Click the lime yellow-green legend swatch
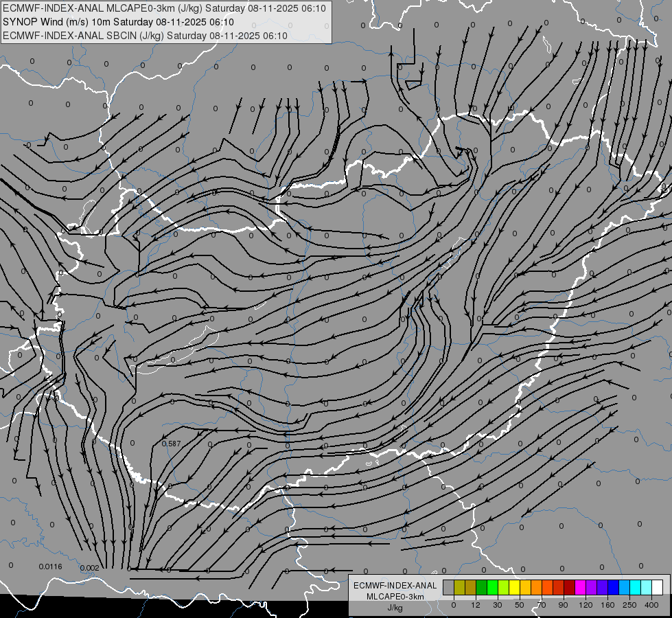The width and height of the screenshot is (672, 618). [504, 587]
